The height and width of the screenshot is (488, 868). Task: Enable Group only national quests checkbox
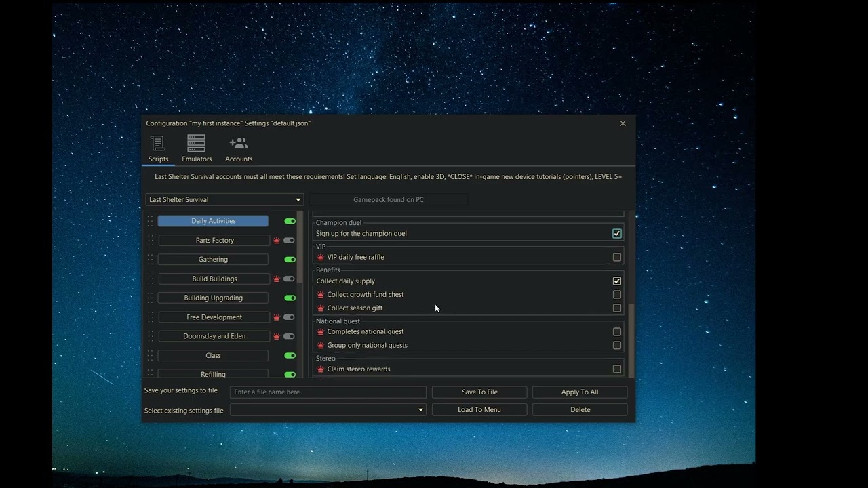click(x=617, y=345)
